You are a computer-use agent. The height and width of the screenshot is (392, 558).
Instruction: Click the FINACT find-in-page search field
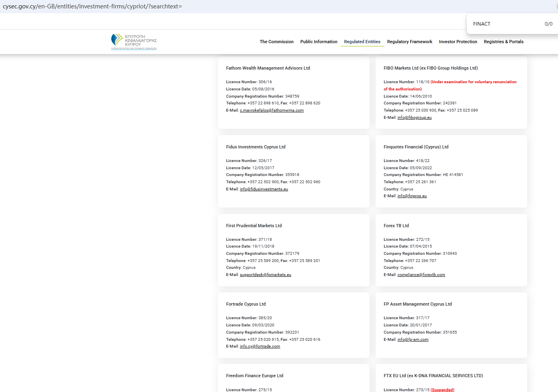tap(504, 24)
